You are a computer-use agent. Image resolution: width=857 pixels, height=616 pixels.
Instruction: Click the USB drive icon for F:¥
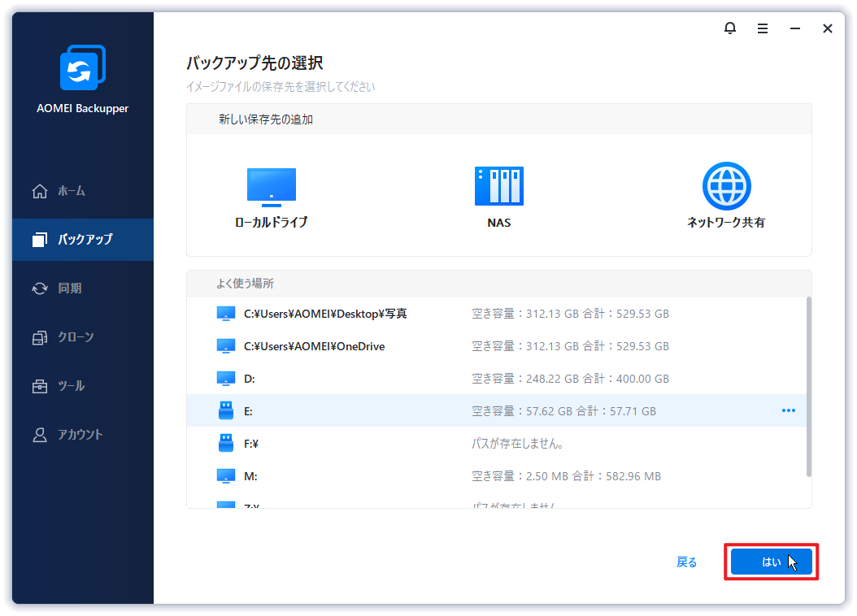point(226,444)
